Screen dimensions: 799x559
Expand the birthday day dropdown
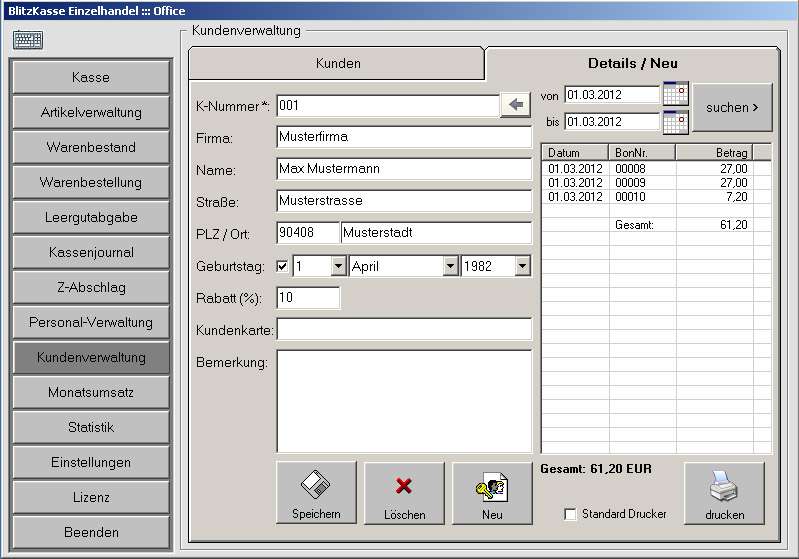tap(338, 266)
